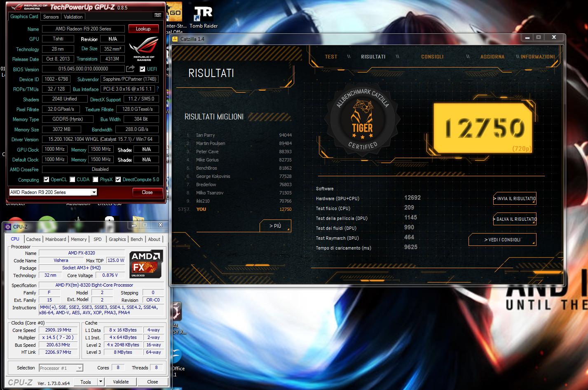
Task: Open the Caches tab in CPU-Z
Action: (33, 239)
